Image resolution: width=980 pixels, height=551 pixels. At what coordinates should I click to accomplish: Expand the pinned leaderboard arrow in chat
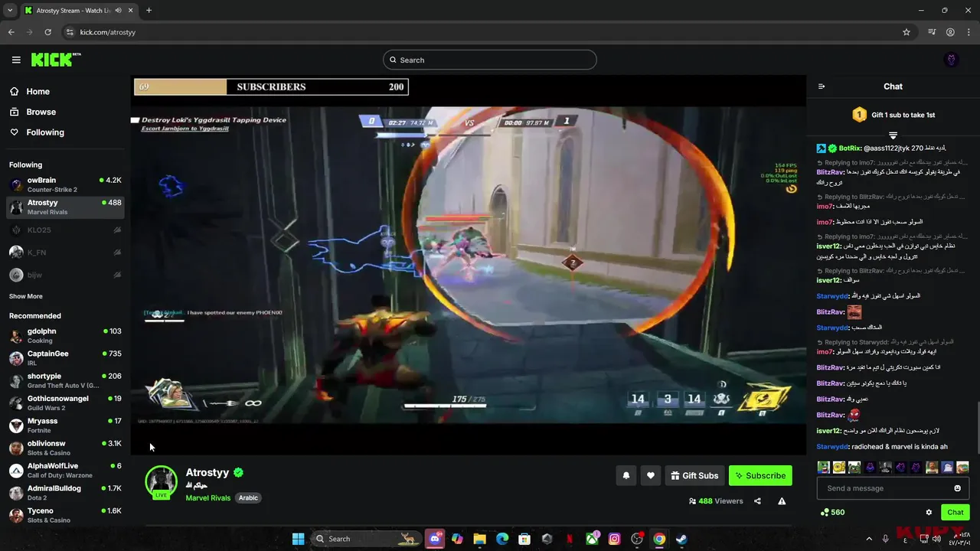[893, 135]
